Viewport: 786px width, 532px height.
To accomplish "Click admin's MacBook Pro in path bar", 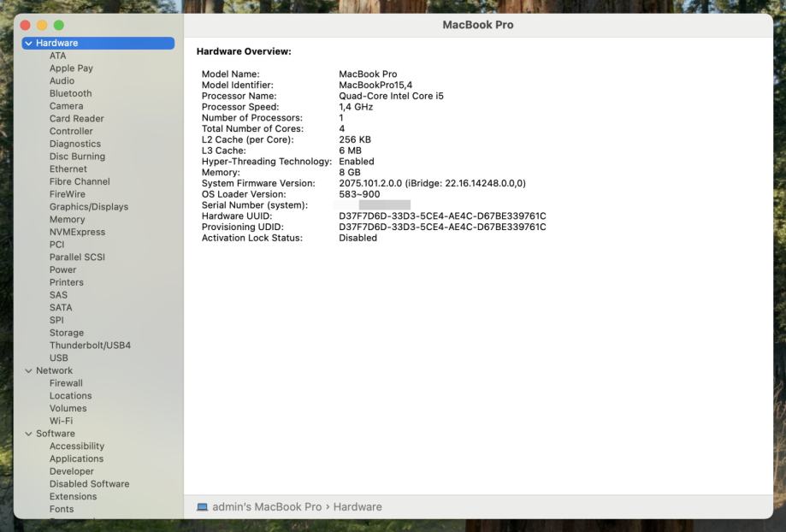I will tap(267, 507).
